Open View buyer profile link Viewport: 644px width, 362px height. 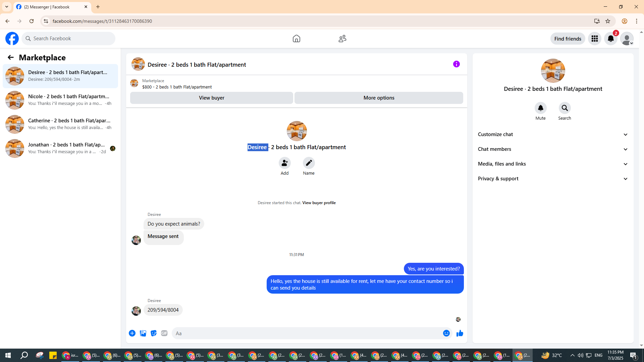[319, 203]
